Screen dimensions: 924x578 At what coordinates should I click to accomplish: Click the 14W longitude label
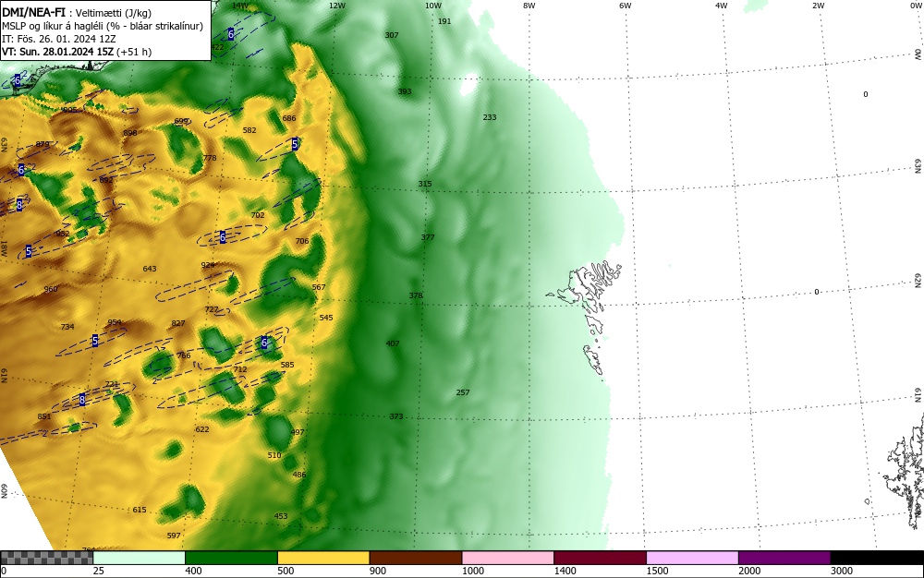coord(240,6)
